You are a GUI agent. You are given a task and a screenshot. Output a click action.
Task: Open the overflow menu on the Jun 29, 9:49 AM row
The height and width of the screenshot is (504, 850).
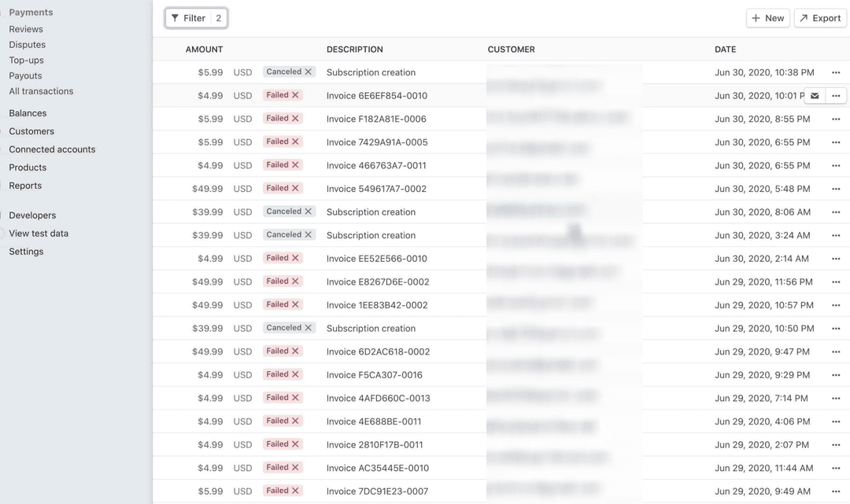point(836,491)
